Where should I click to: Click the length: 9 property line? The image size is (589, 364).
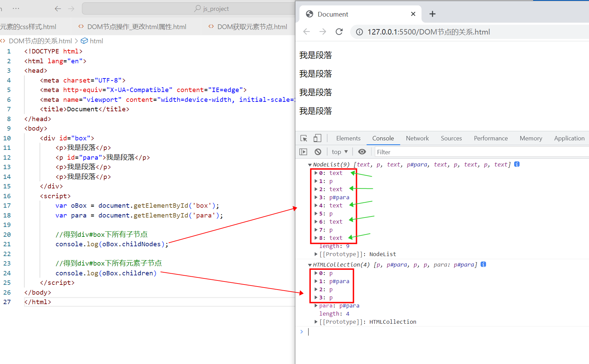pos(334,246)
